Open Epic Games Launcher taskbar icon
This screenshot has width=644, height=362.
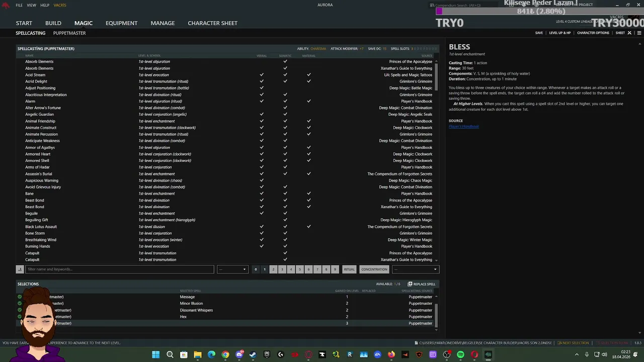[x=267, y=354]
